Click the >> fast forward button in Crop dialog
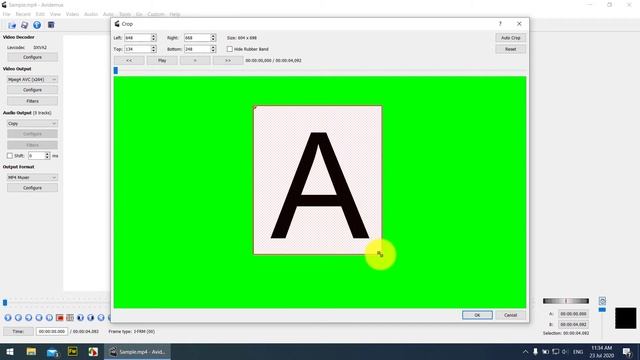The image size is (640, 360). coord(228,60)
